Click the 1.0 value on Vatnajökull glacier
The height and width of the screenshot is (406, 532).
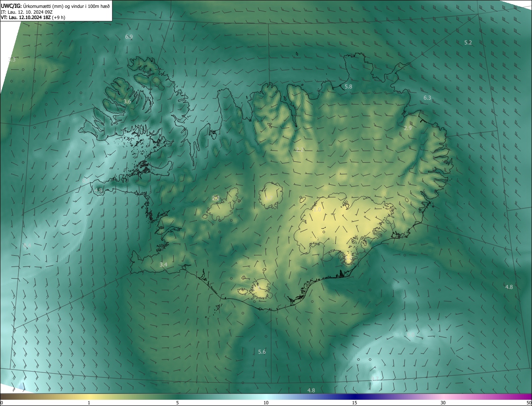(317, 210)
